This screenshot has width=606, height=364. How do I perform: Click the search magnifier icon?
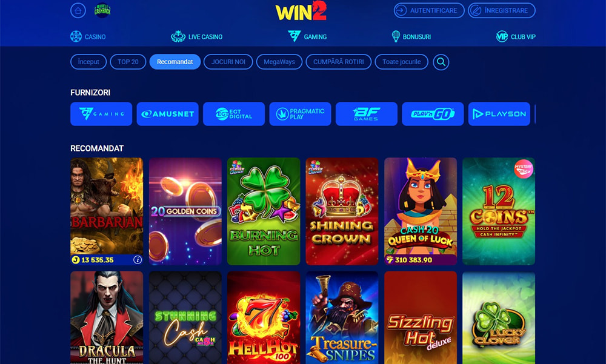[x=441, y=62]
